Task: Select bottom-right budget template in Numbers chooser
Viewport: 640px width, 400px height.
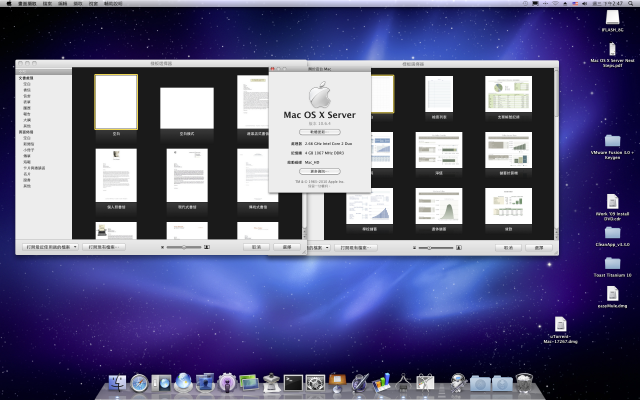Action: click(x=508, y=206)
